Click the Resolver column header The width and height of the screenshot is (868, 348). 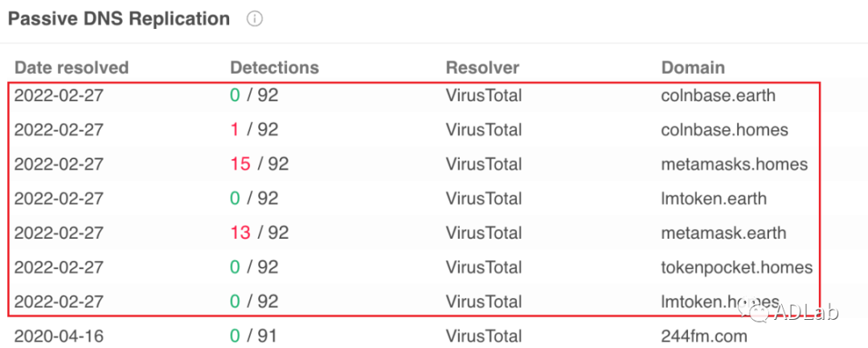tap(482, 68)
